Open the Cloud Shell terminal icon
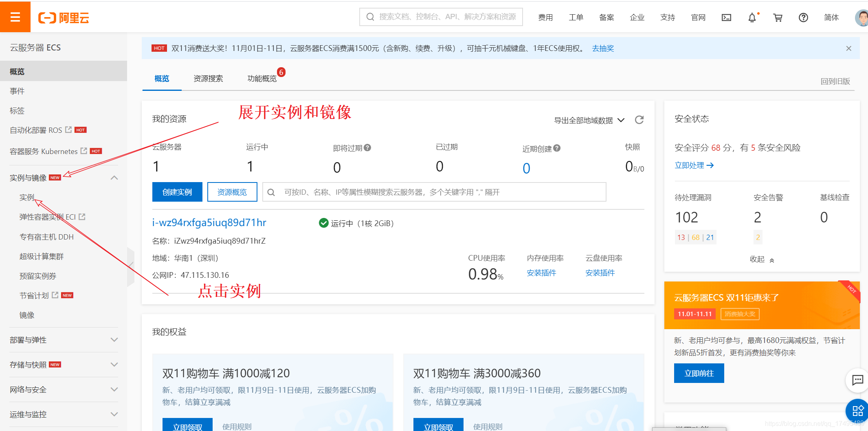The image size is (868, 431). tap(726, 18)
